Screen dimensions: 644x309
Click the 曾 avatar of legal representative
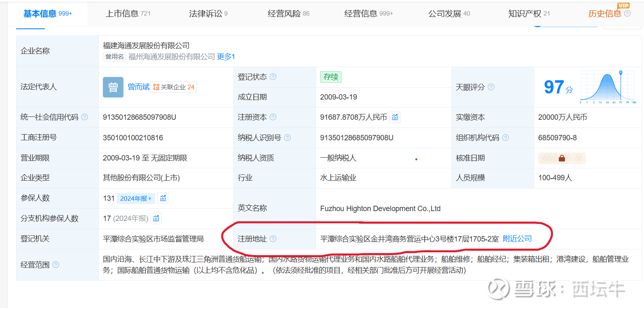pos(113,87)
